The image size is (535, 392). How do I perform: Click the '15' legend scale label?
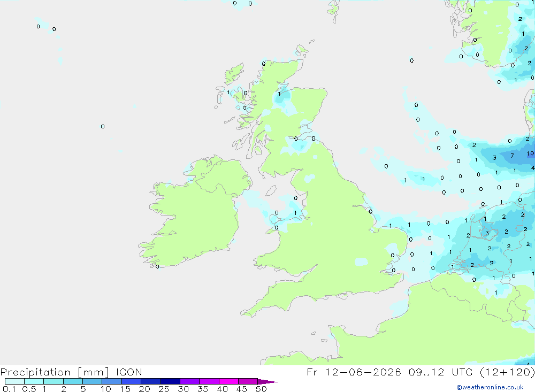125,389
